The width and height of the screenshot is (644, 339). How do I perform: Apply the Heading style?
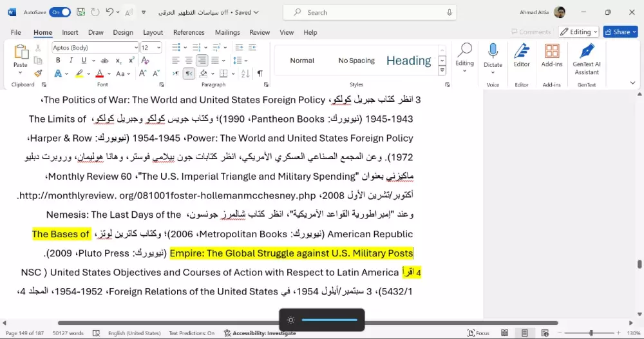(409, 61)
